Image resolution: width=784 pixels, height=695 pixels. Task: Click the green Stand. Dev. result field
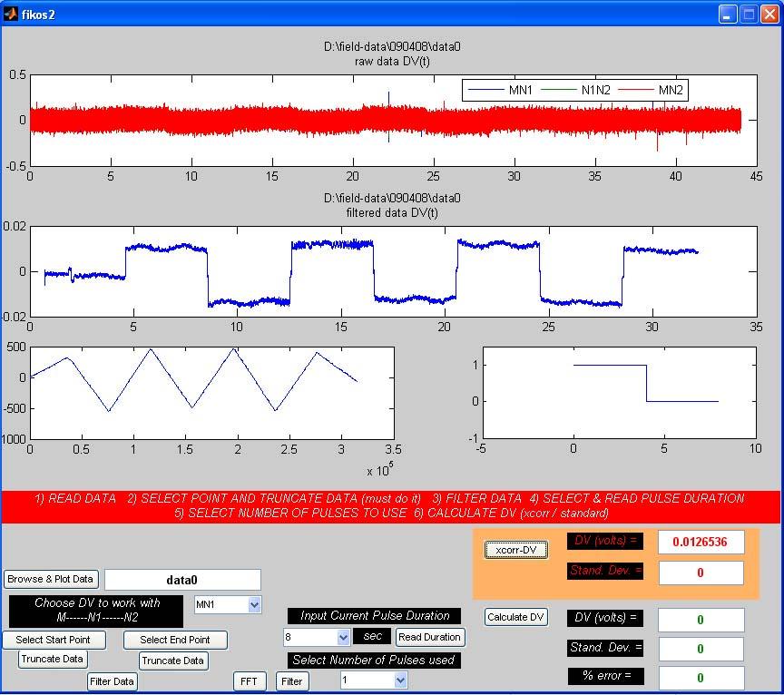701,649
